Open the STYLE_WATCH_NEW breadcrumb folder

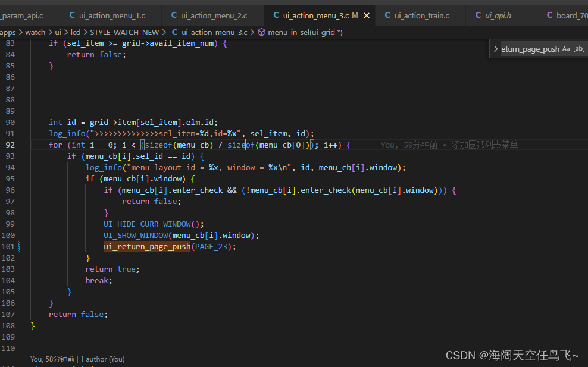124,33
